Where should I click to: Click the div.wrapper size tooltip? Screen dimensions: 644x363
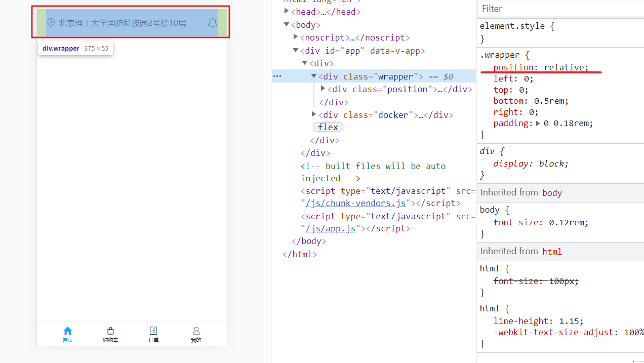tap(75, 49)
